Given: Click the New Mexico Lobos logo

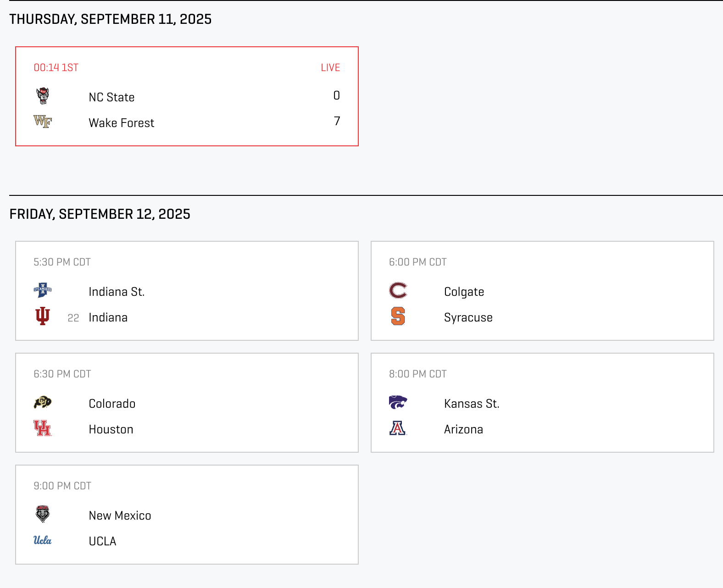Looking at the screenshot, I should [43, 514].
